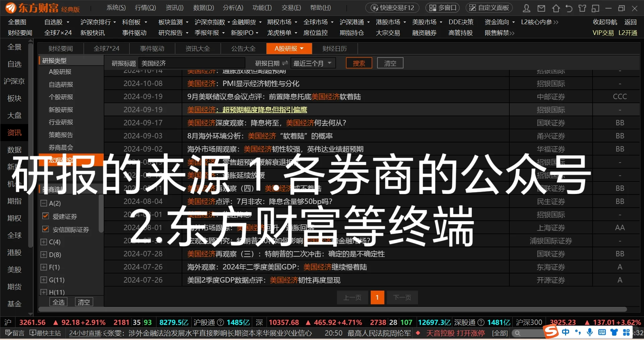Expand more items after 限售解禁
This screenshot has width=644, height=340.
point(512,33)
